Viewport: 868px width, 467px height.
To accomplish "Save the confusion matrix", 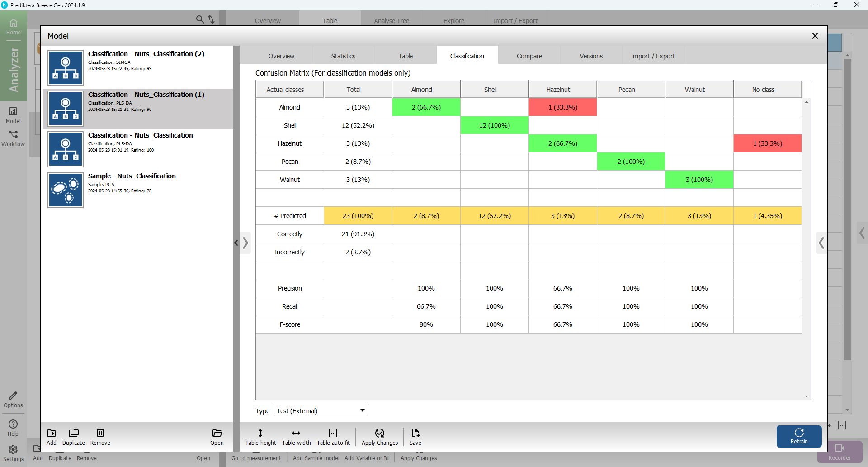I will pyautogui.click(x=415, y=434).
